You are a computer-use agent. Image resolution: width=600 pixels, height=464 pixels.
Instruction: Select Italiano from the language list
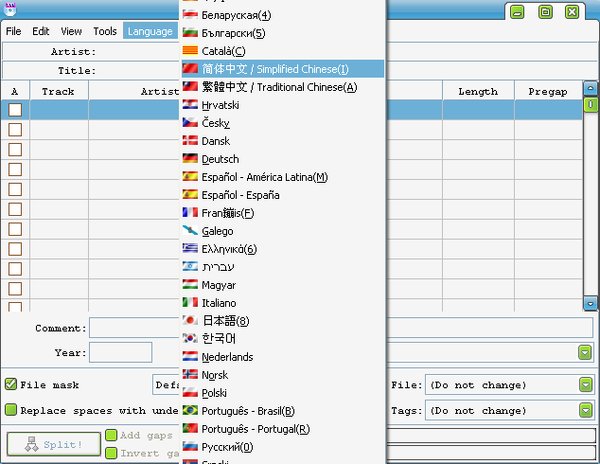tap(283, 303)
